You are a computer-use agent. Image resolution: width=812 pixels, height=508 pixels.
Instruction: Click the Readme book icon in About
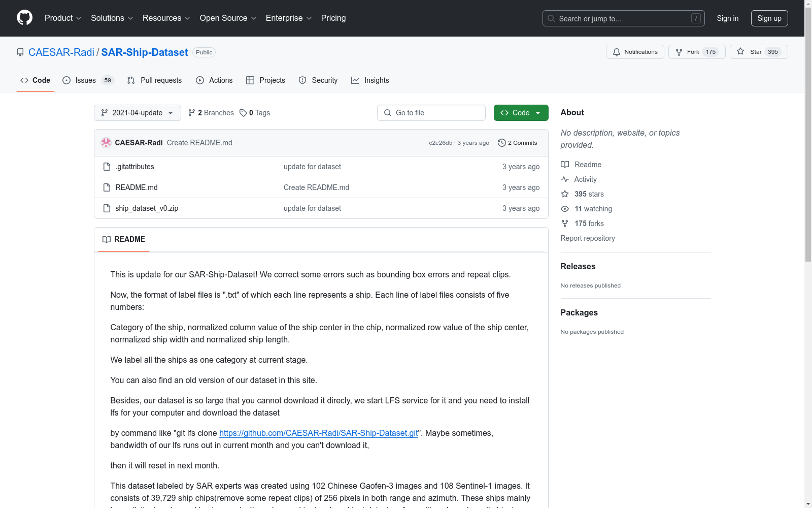tap(565, 165)
